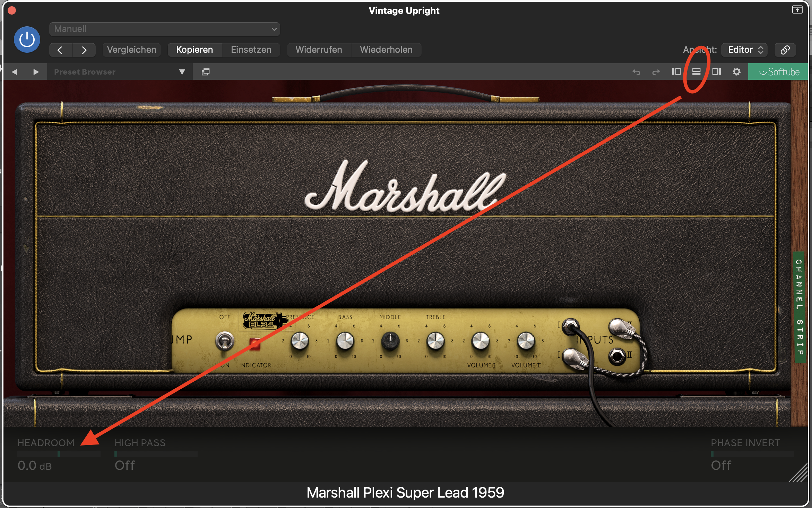Click Widerrufen to undo
Image resolution: width=812 pixels, height=508 pixels.
tap(318, 50)
